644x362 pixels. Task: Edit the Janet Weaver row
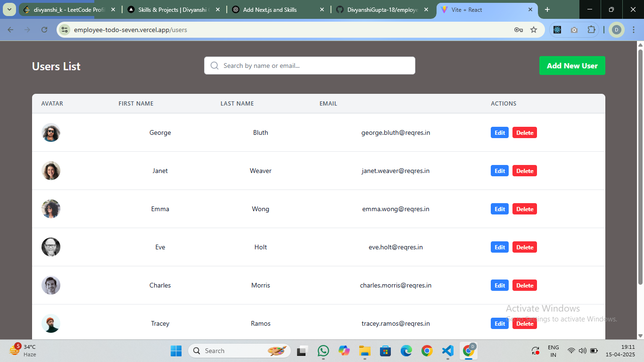coord(500,171)
